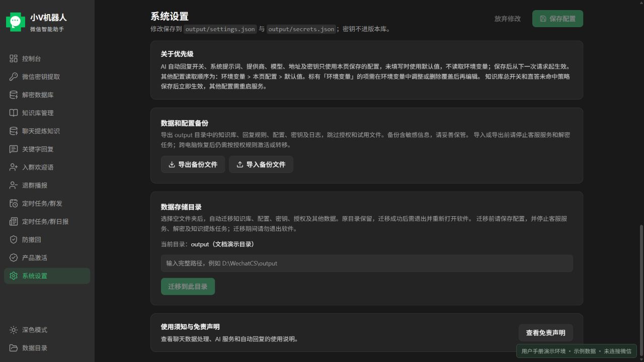The width and height of the screenshot is (644, 362).
Task: Switch to 关键字回复 page
Action: pyautogui.click(x=47, y=149)
